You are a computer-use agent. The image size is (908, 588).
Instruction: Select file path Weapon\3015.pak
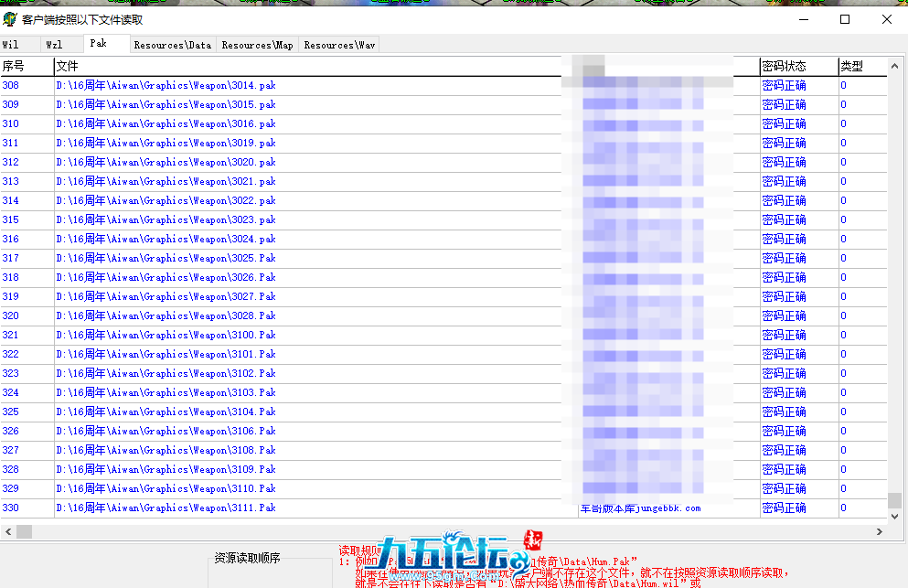click(166, 105)
